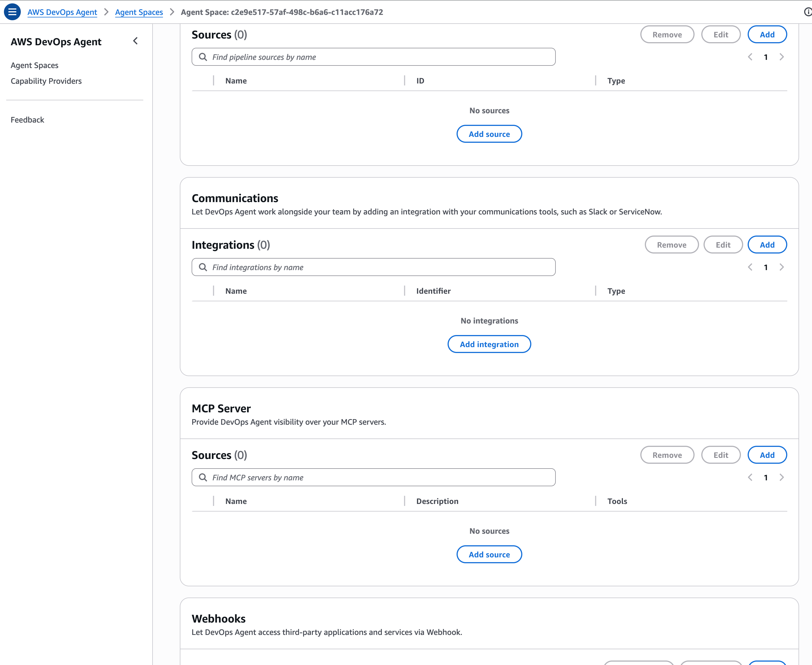The height and width of the screenshot is (665, 812).
Task: Go to next page of pipeline sources
Action: (x=781, y=57)
